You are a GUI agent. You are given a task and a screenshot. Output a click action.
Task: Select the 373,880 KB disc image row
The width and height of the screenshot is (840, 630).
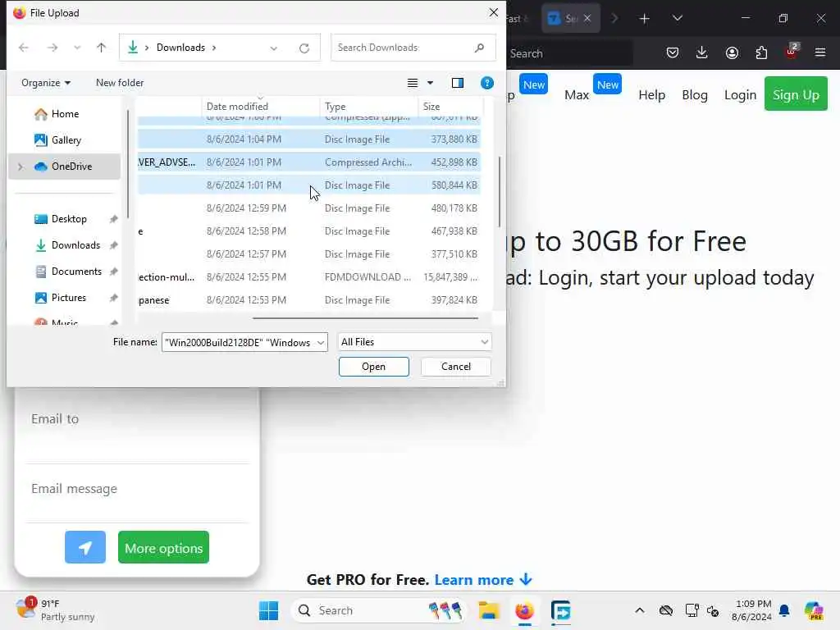pyautogui.click(x=309, y=139)
